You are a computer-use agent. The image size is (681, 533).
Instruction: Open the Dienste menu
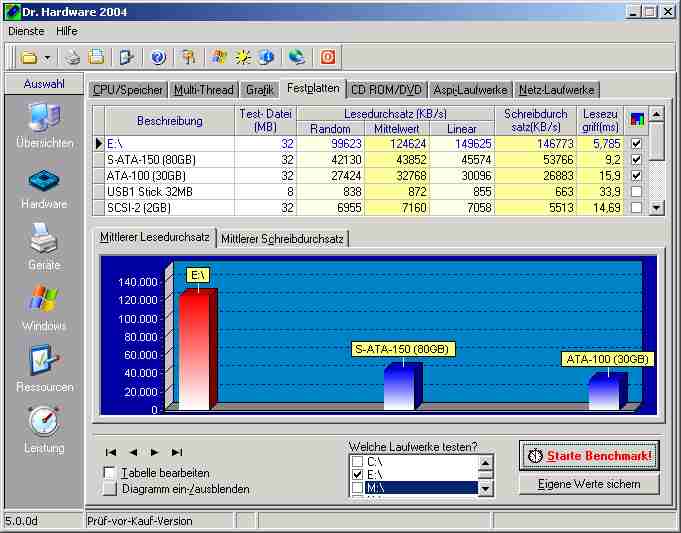point(26,31)
